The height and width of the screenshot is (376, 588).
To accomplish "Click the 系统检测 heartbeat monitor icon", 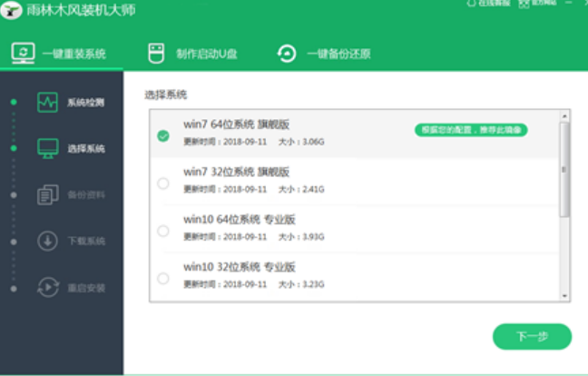I will click(47, 102).
